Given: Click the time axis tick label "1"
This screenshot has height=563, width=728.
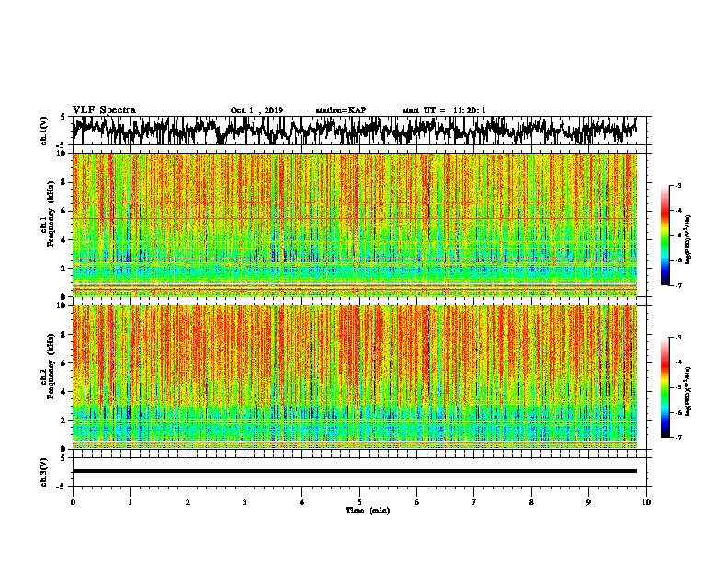Looking at the screenshot, I should point(130,502).
